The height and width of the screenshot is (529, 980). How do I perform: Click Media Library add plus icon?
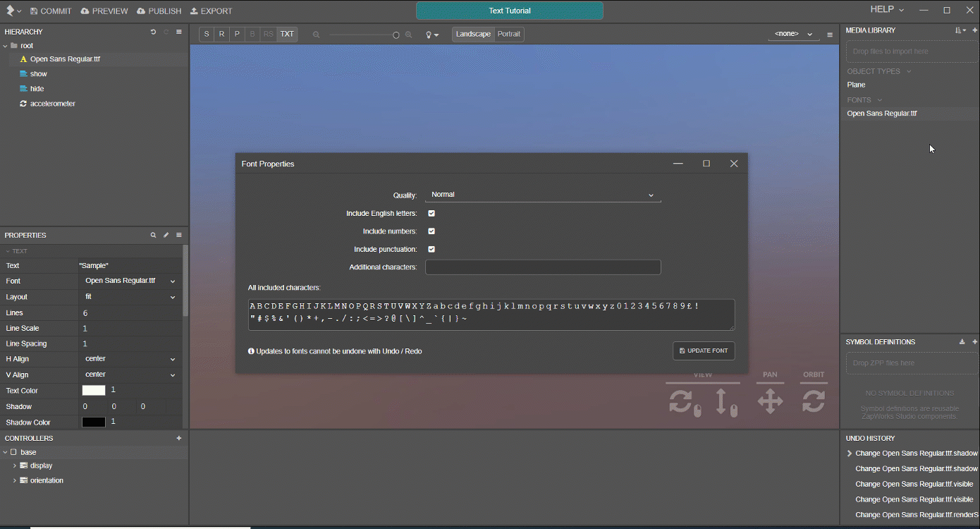point(975,30)
